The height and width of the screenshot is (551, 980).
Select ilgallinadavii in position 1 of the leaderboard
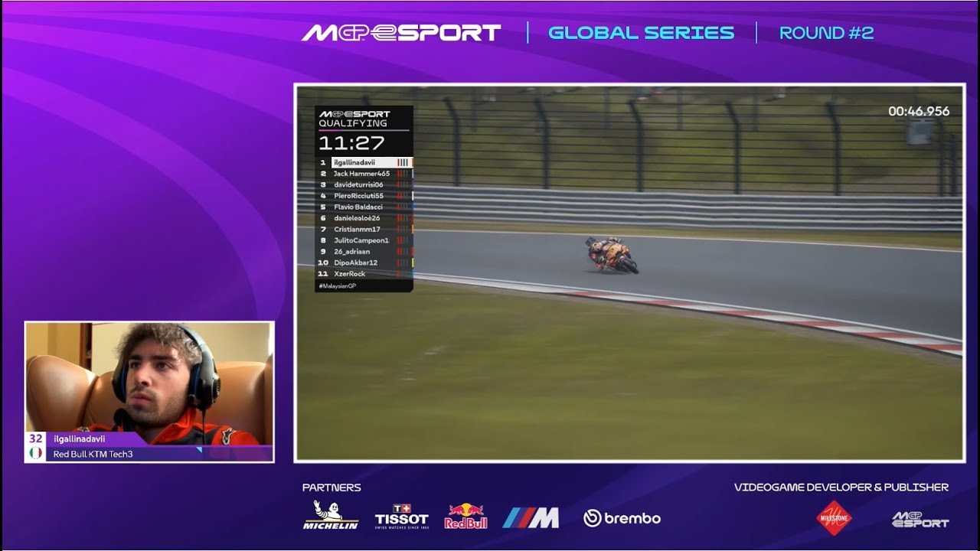click(364, 162)
